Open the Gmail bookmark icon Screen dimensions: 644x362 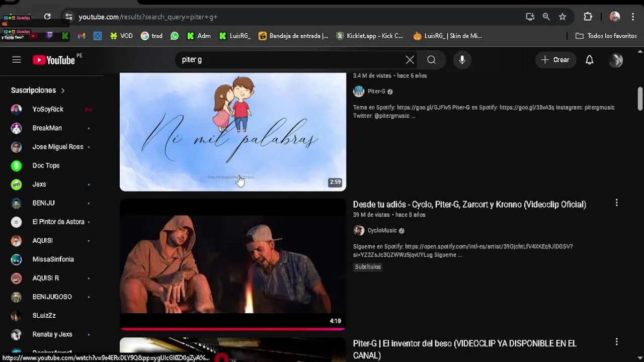tap(82, 36)
